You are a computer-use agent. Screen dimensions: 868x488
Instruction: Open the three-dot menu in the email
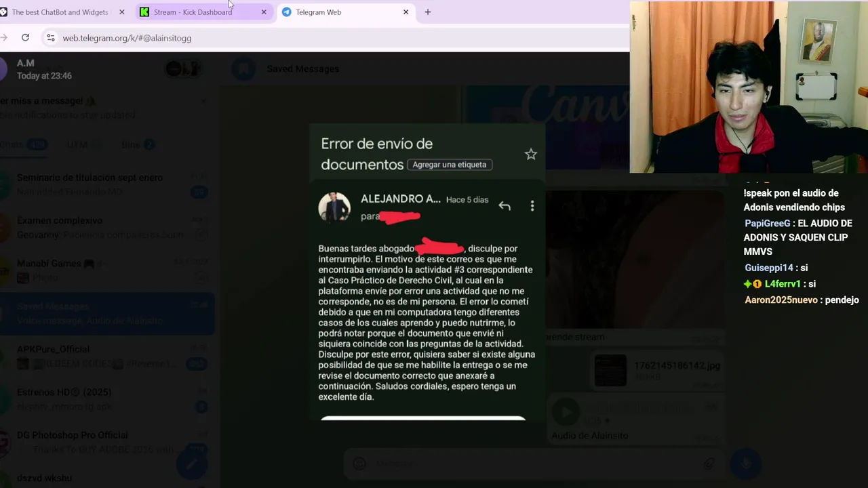(532, 206)
